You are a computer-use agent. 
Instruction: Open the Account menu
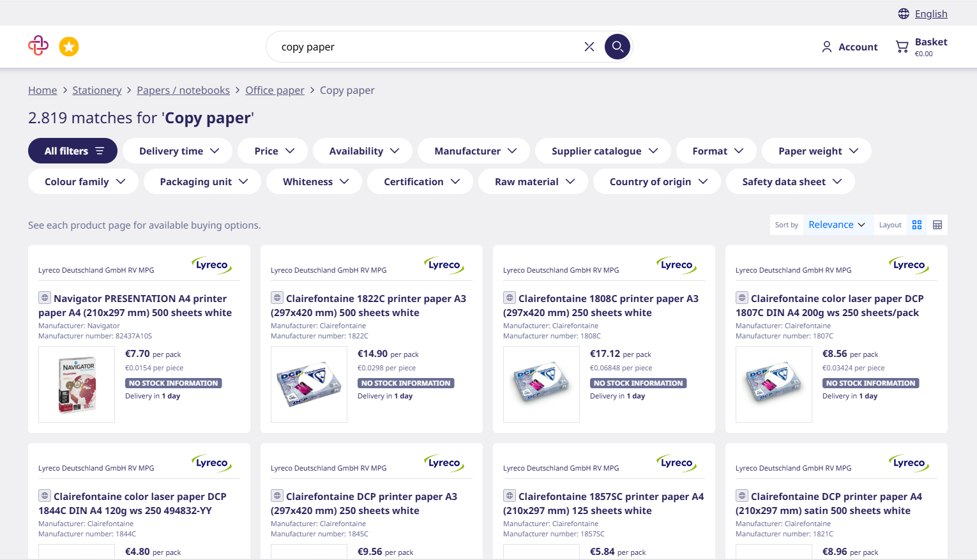coord(849,47)
